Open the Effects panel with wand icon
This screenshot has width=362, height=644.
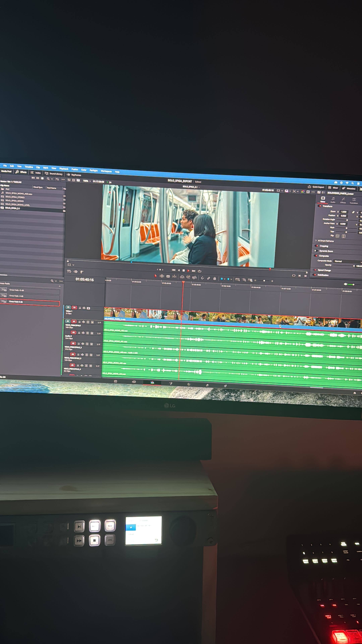click(21, 172)
